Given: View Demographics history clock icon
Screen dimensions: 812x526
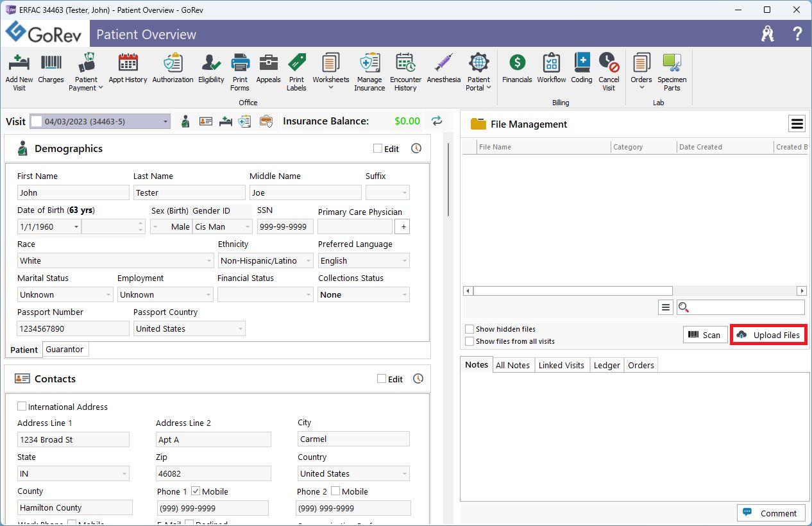Looking at the screenshot, I should tap(416, 148).
